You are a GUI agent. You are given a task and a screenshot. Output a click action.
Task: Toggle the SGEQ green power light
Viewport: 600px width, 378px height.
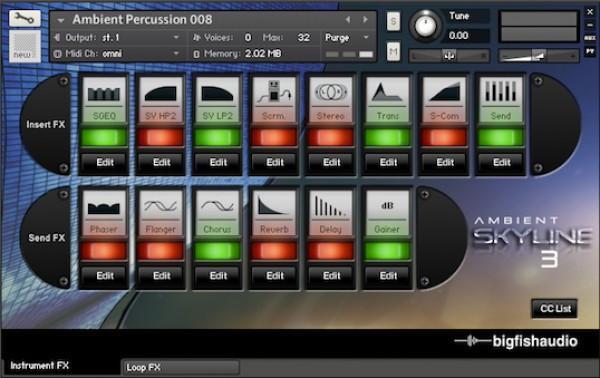pyautogui.click(x=104, y=137)
